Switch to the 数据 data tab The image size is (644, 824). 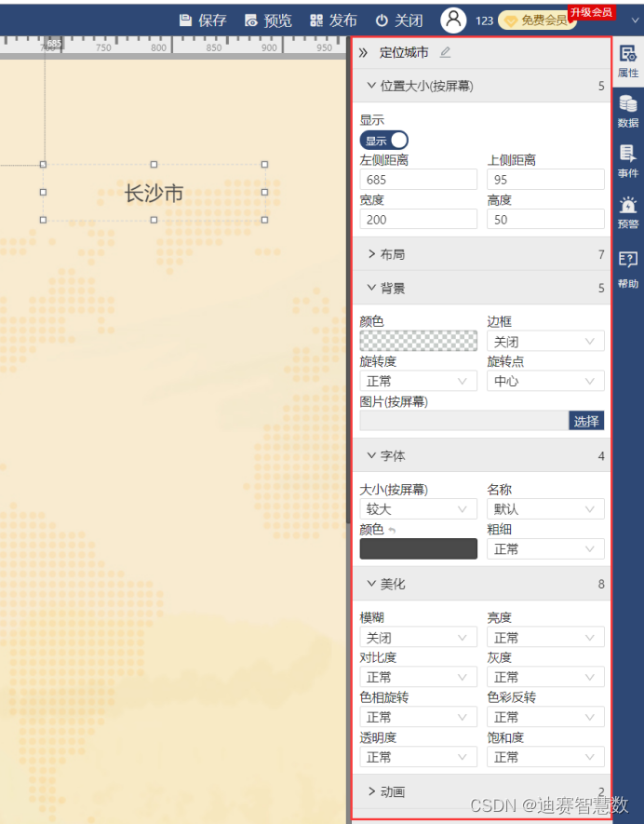628,112
